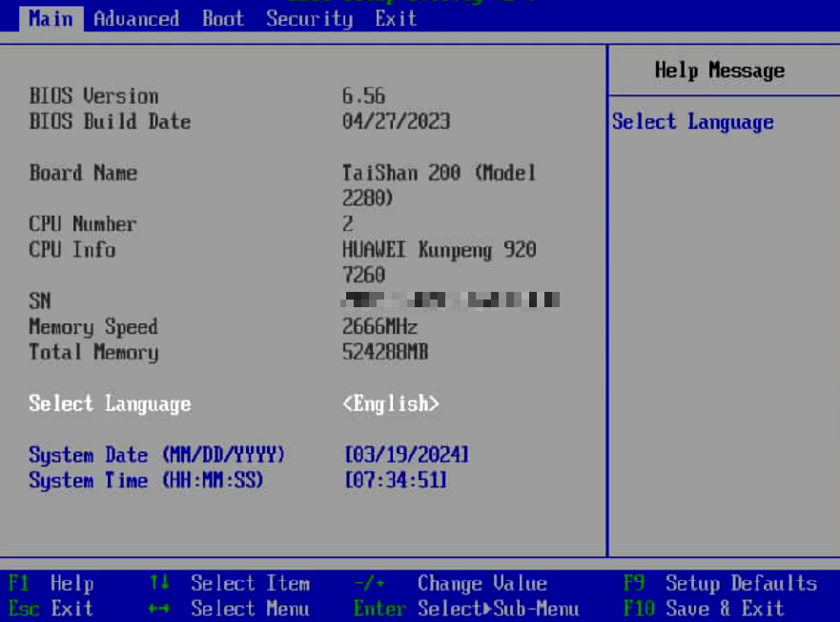Click the 524288MB total memory value

[385, 352]
